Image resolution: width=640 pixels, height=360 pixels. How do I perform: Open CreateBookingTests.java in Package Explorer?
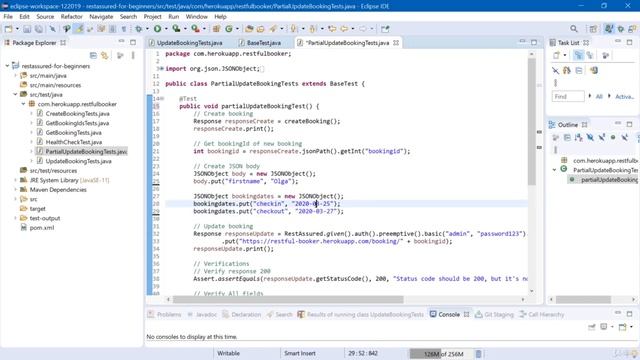77,113
